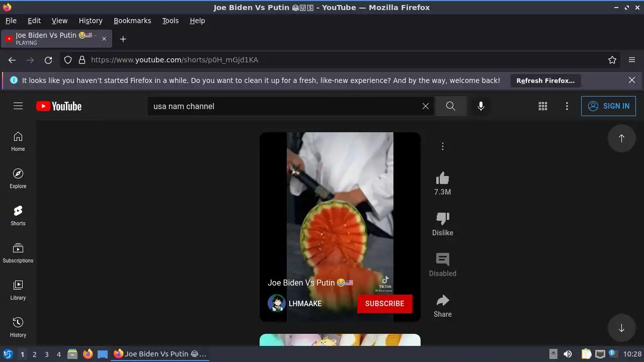Screen dimensions: 644x362
Task: Start voice search with microphone
Action: coord(481,106)
